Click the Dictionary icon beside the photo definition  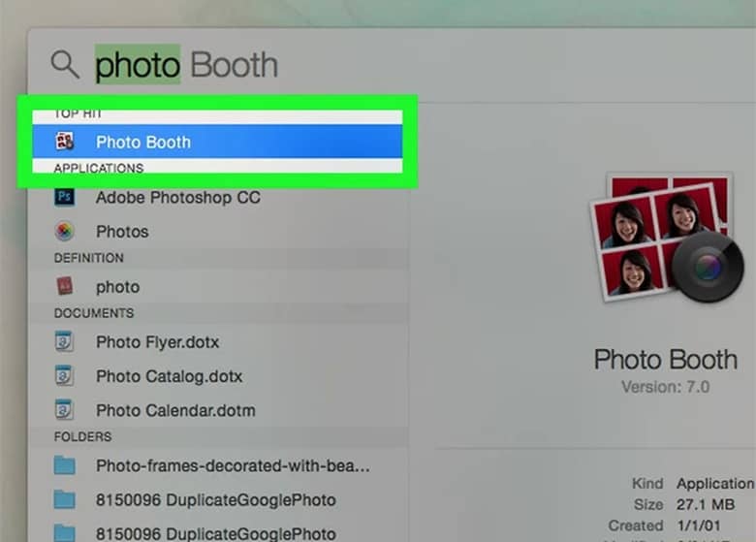click(65, 287)
